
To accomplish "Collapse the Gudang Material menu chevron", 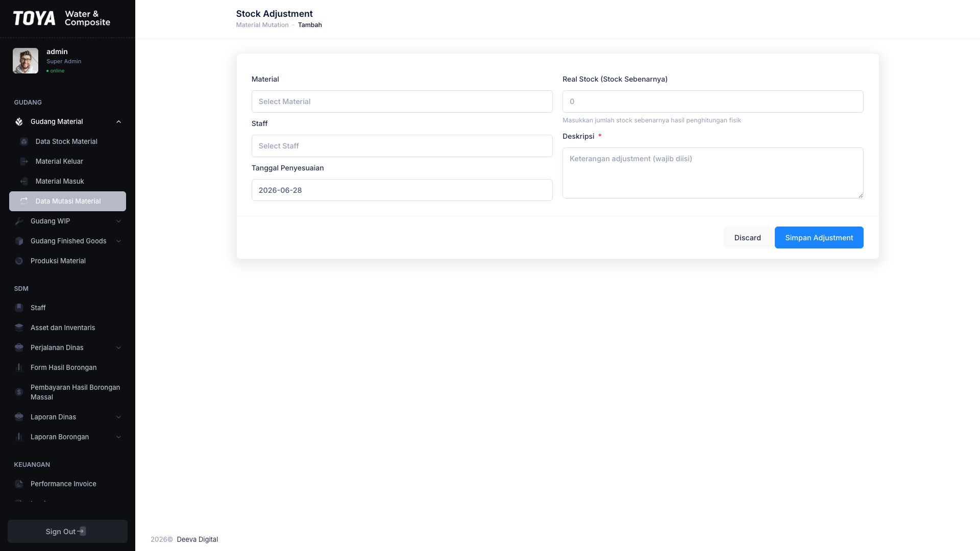I will point(118,122).
